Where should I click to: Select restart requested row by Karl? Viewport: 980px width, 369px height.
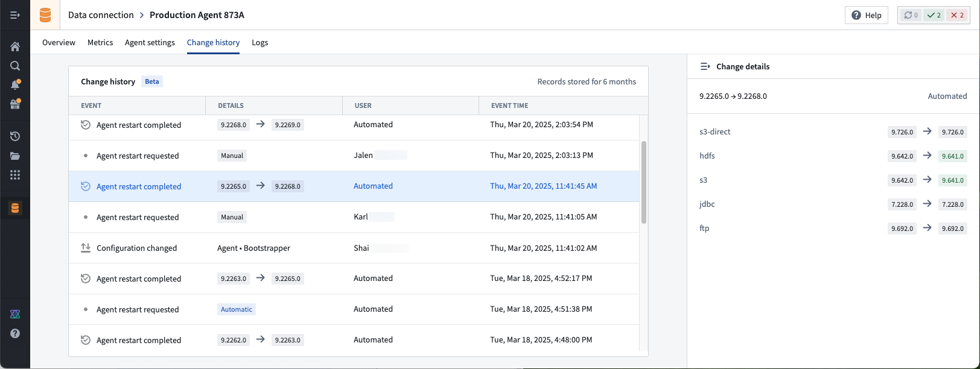point(354,217)
